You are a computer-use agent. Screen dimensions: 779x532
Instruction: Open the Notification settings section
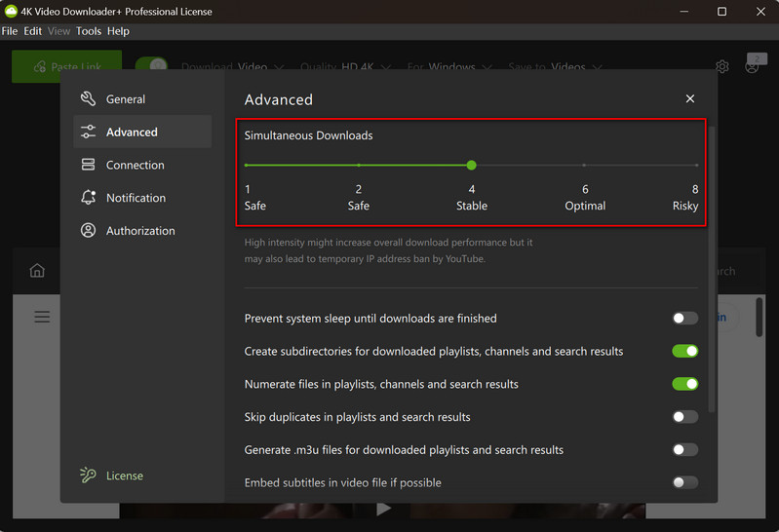[x=142, y=197]
